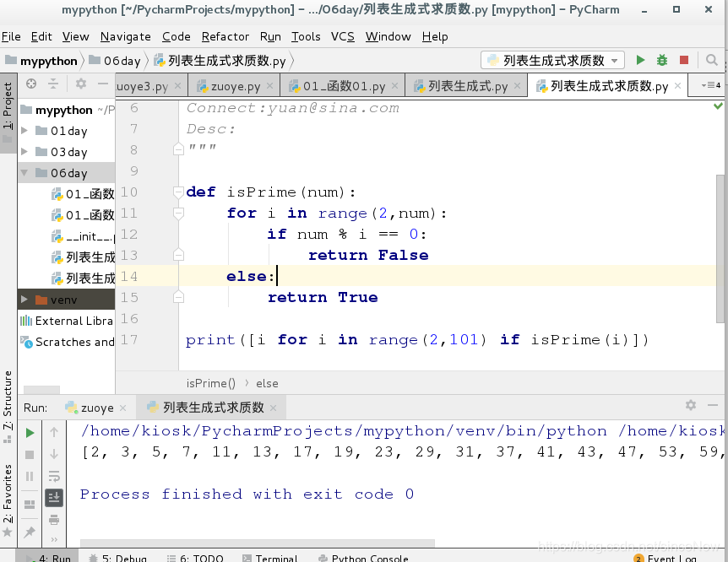The image size is (728, 562).
Task: Open the Structure side tab
Action: click(8, 406)
